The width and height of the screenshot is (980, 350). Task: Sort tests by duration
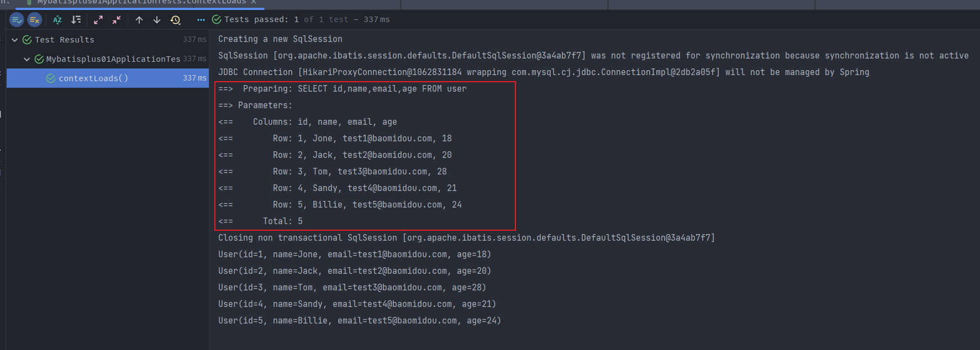pos(76,20)
